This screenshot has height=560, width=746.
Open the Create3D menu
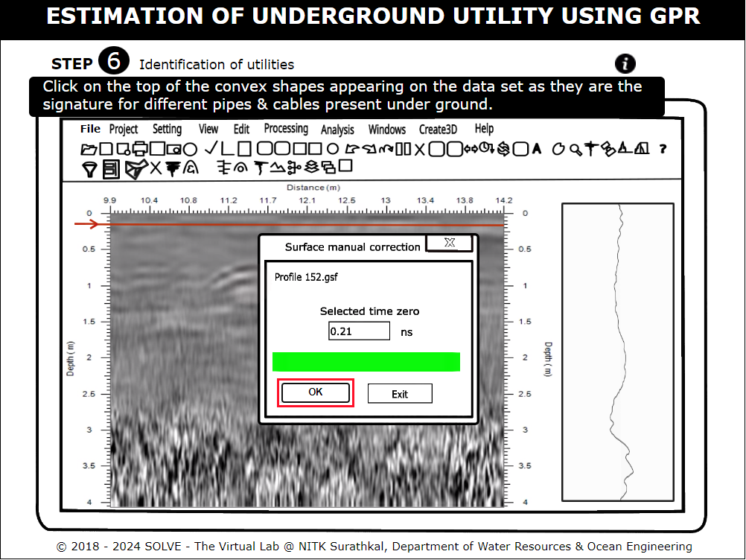coord(438,130)
